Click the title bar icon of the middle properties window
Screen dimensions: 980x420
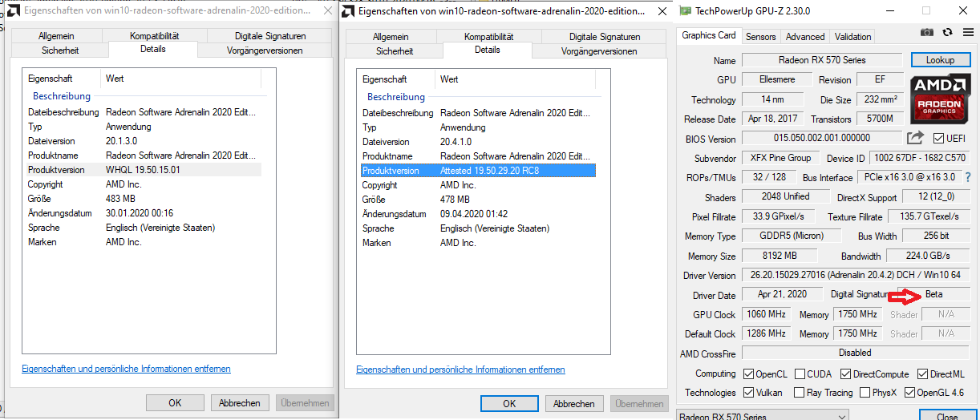point(348,11)
